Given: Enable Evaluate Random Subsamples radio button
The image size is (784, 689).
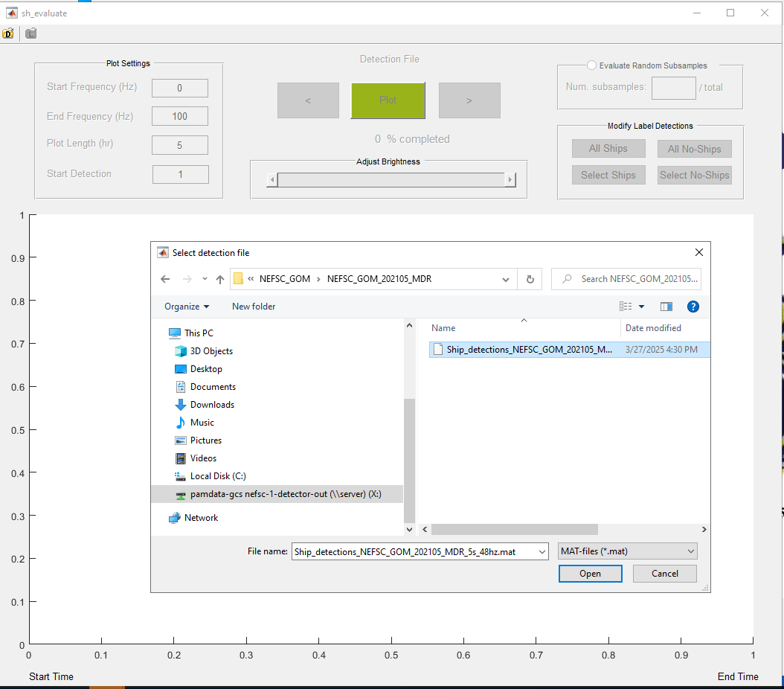Looking at the screenshot, I should click(592, 65).
